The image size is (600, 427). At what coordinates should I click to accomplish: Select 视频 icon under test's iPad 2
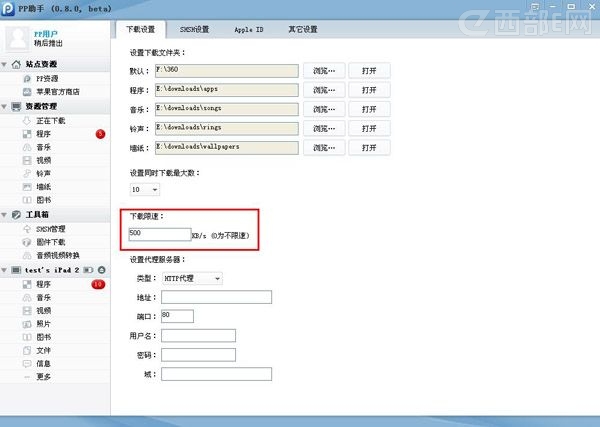pos(27,311)
